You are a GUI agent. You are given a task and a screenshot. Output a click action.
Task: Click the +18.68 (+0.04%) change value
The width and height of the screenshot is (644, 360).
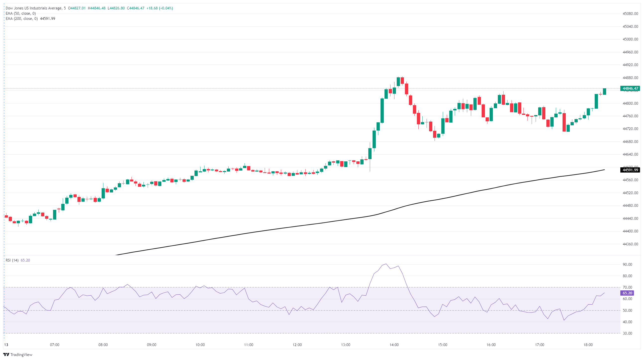tap(159, 8)
